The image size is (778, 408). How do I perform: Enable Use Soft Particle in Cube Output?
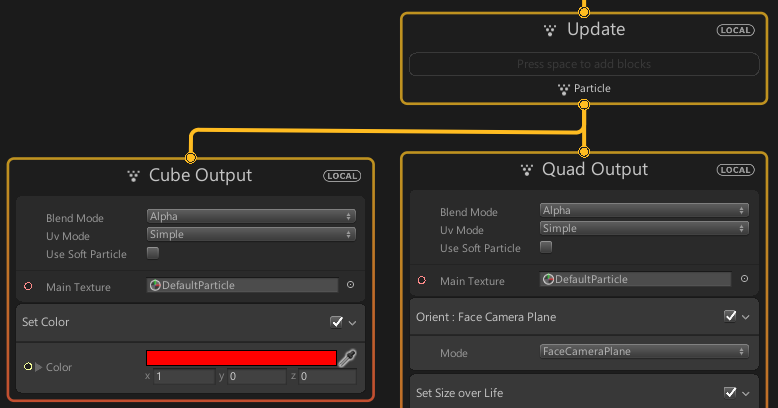[153, 254]
